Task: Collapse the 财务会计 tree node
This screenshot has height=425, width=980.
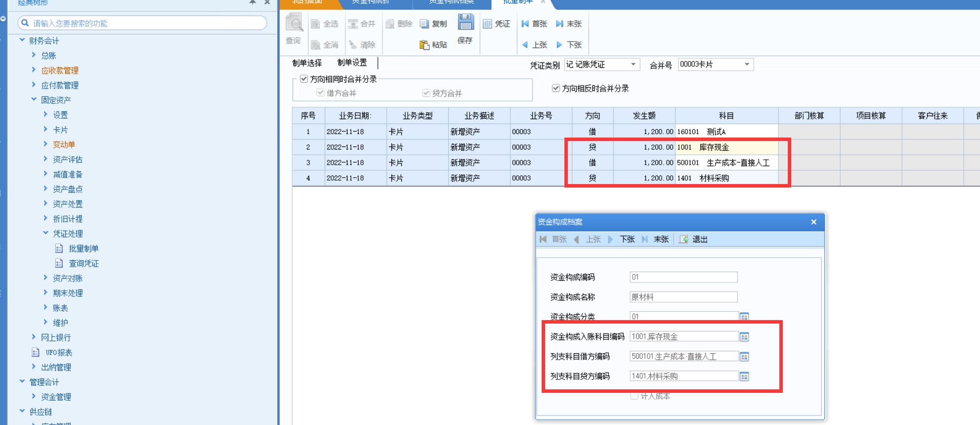Action: click(x=22, y=40)
